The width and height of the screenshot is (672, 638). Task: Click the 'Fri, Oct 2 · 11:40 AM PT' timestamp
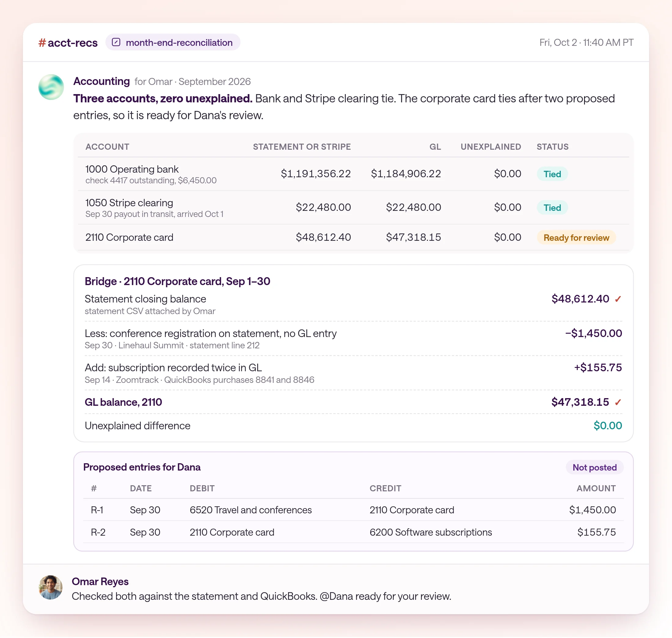(586, 42)
